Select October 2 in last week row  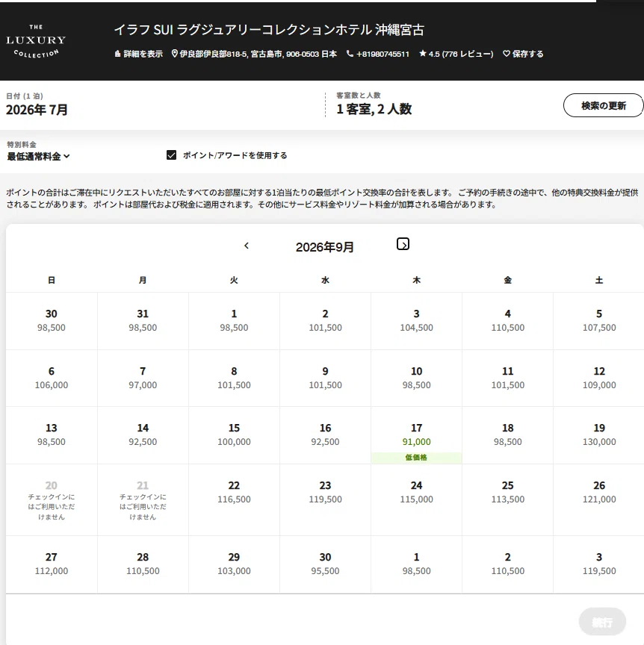(507, 564)
